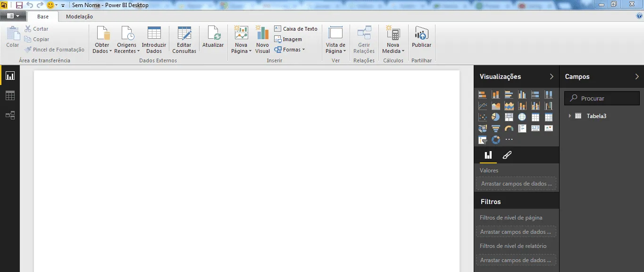Pick the gauge visualization icon
This screenshot has height=272, width=644.
click(x=509, y=128)
